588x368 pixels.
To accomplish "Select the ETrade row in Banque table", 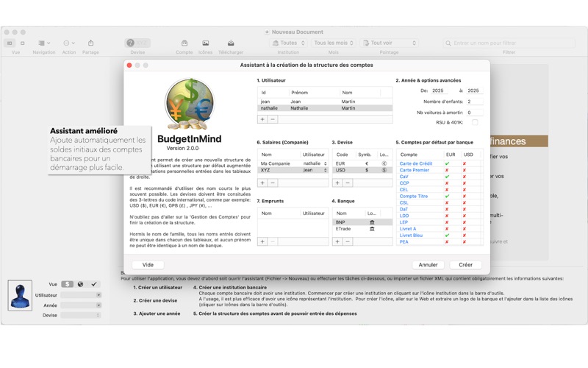I will [x=362, y=229].
